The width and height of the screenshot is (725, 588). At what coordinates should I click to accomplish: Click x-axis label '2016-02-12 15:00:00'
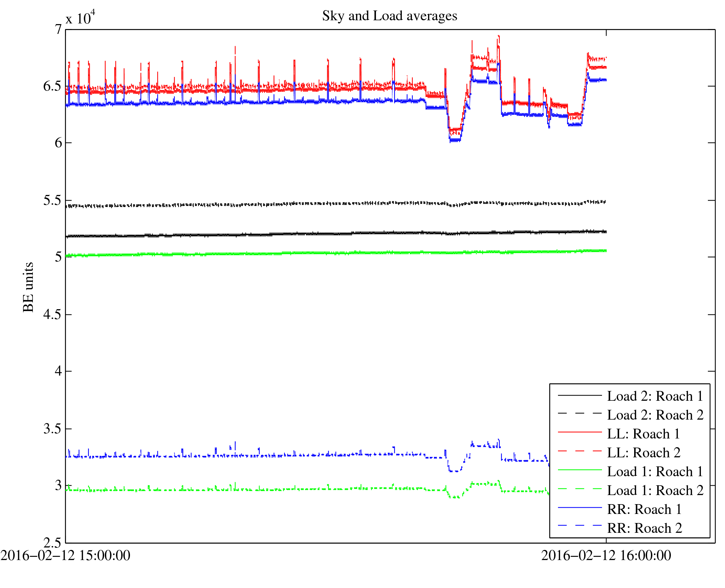pos(65,556)
